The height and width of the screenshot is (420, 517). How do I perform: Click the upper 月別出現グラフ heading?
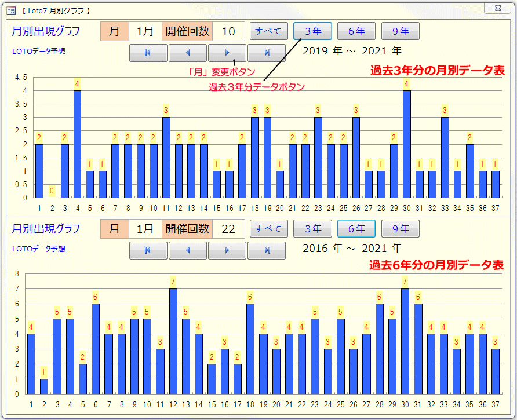[46, 31]
